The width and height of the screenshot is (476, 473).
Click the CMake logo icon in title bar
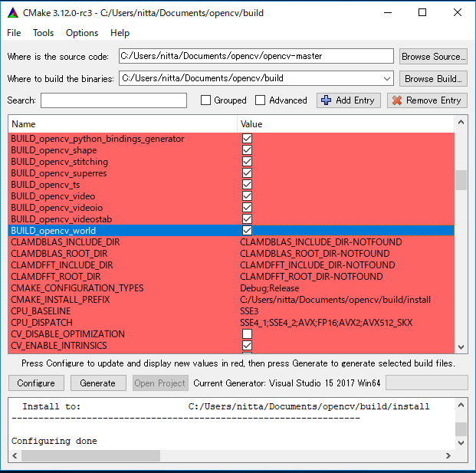tap(13, 12)
